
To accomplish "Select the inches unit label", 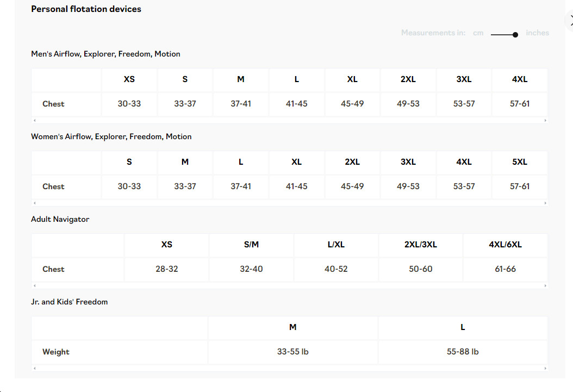I will (x=537, y=33).
